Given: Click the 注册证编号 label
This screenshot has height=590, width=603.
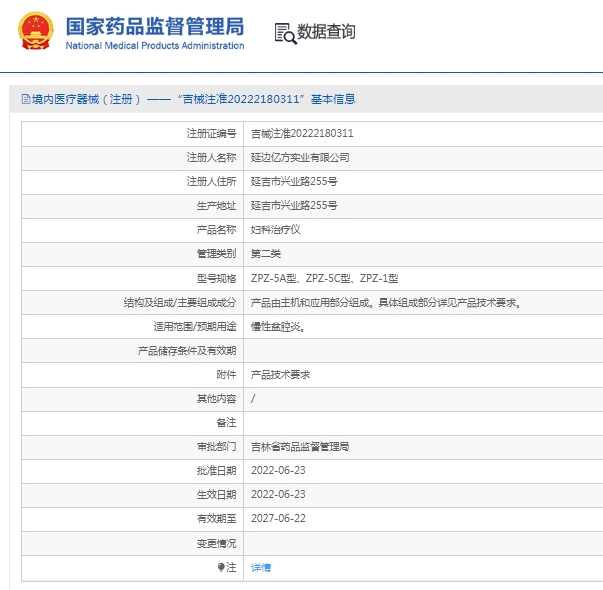Looking at the screenshot, I should tap(212, 133).
